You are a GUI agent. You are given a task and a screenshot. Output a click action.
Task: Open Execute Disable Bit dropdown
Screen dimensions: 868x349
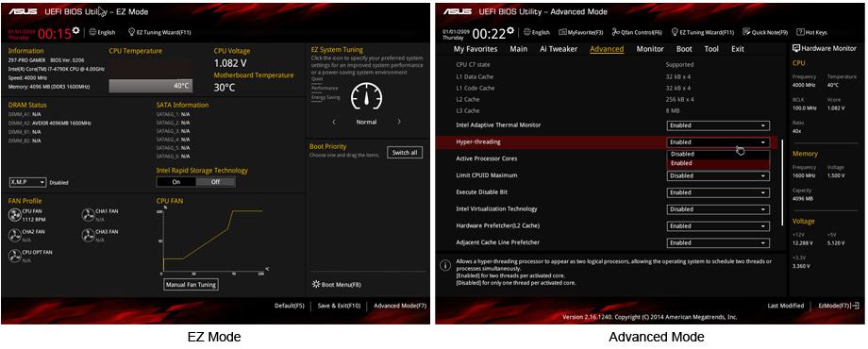[x=718, y=192]
